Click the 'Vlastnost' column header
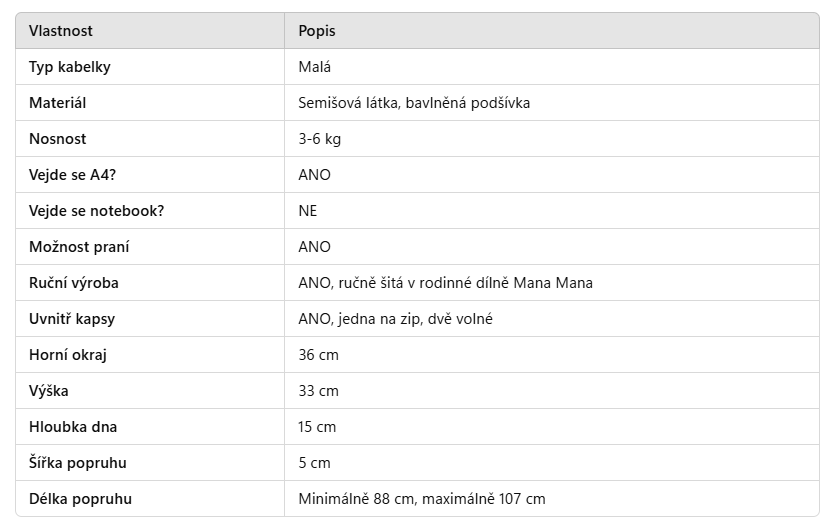Viewport: 832px width, 522px height. pos(61,31)
